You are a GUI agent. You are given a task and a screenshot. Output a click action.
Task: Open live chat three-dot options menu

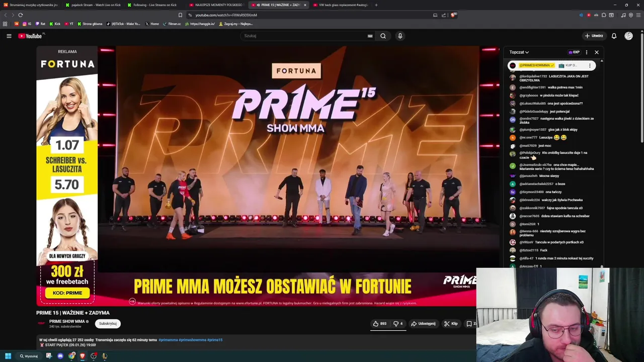pyautogui.click(x=586, y=52)
